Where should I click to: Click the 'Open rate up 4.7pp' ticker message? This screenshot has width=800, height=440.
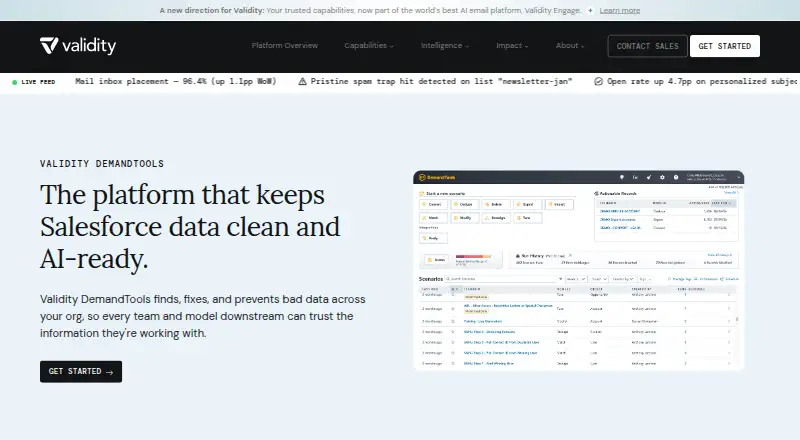(702, 82)
